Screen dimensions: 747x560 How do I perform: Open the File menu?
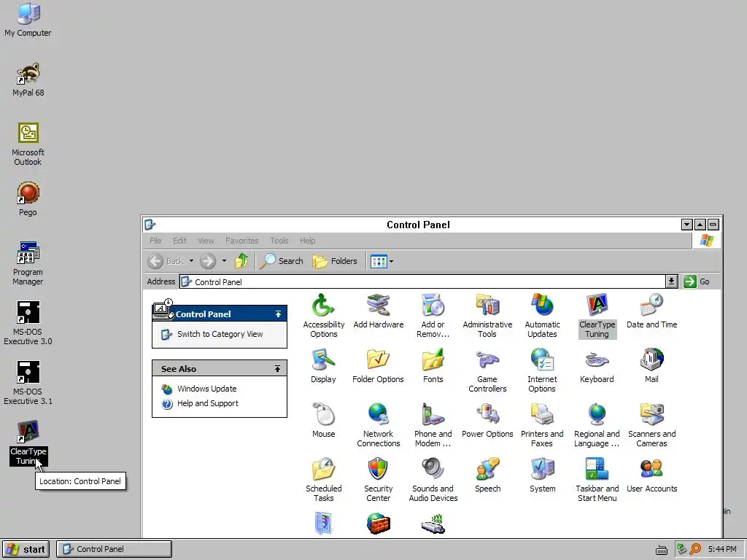[x=155, y=241]
